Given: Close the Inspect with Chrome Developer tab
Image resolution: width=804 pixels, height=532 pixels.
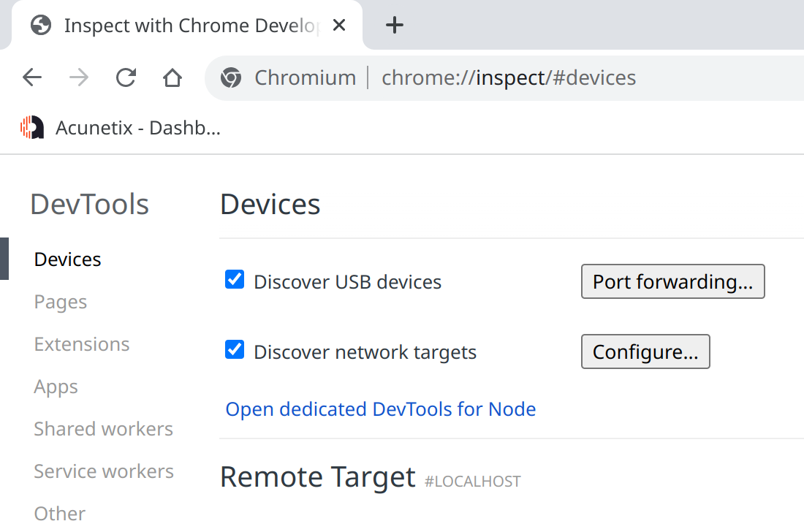Looking at the screenshot, I should (339, 25).
